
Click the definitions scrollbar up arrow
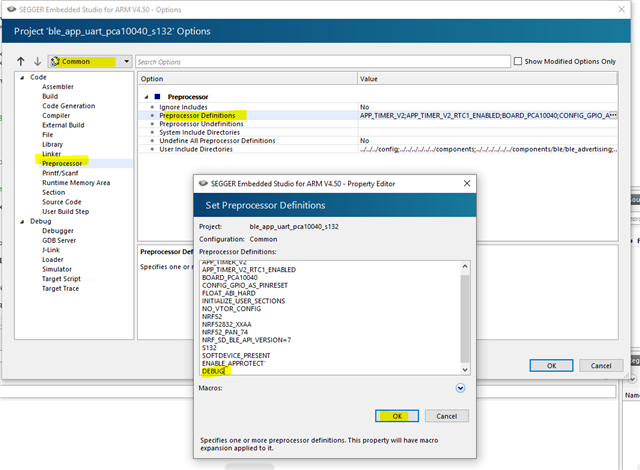(x=465, y=266)
